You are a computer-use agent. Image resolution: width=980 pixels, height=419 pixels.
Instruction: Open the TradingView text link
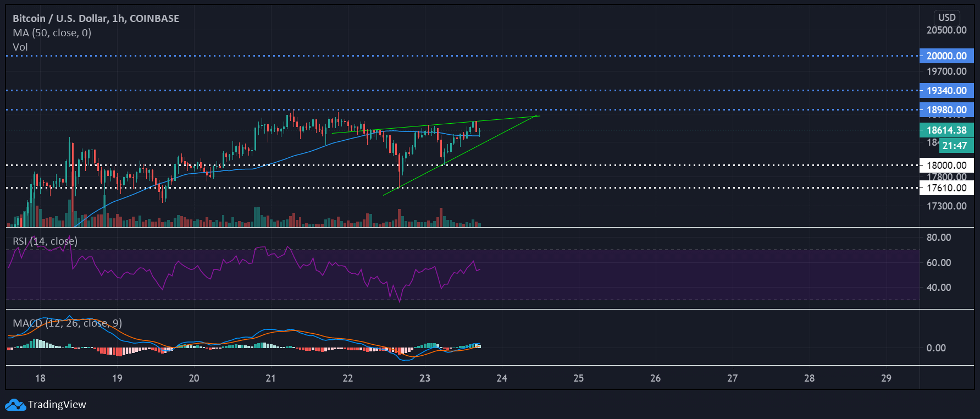(57, 405)
